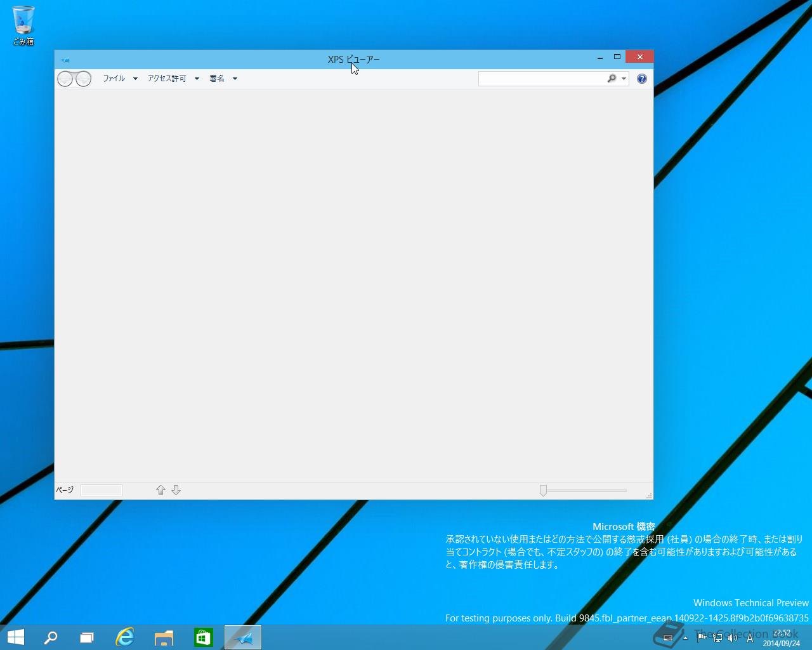The width and height of the screenshot is (812, 650).
Task: Open the Windows Start button
Action: (16, 637)
